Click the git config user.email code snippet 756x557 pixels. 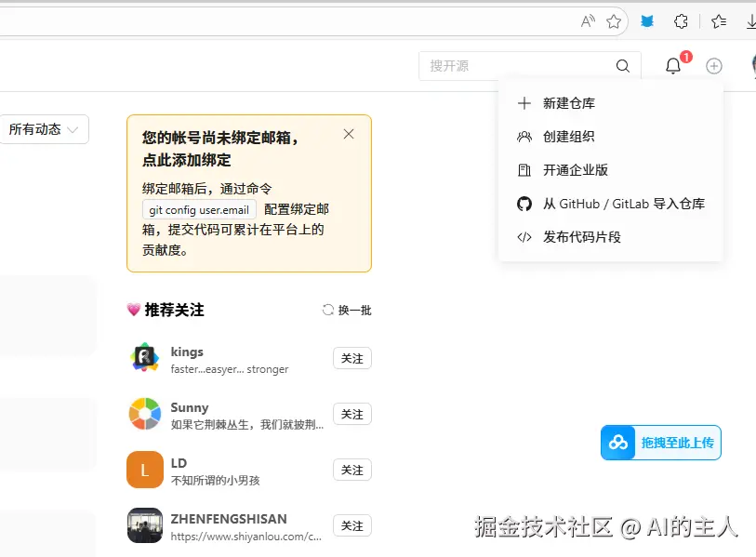point(199,210)
